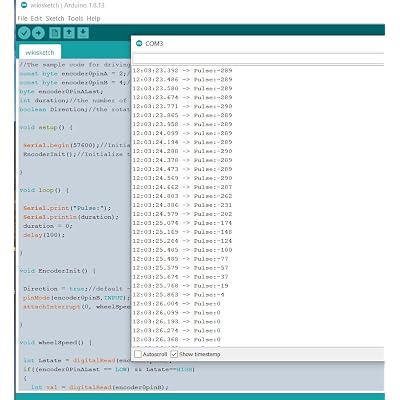This screenshot has width=400, height=400.
Task: Open the Help menu
Action: [x=93, y=18]
